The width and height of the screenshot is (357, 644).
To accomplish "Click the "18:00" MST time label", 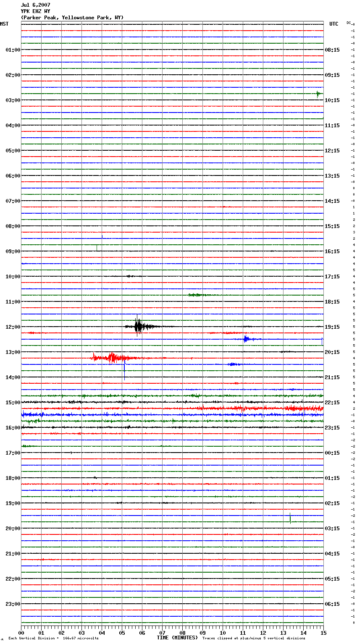I will [x=13, y=478].
